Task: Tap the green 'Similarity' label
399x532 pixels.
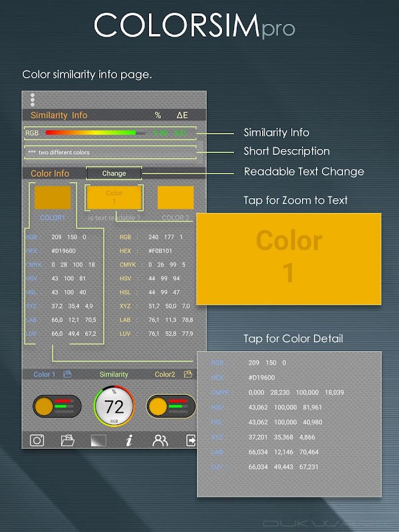Action: (114, 374)
